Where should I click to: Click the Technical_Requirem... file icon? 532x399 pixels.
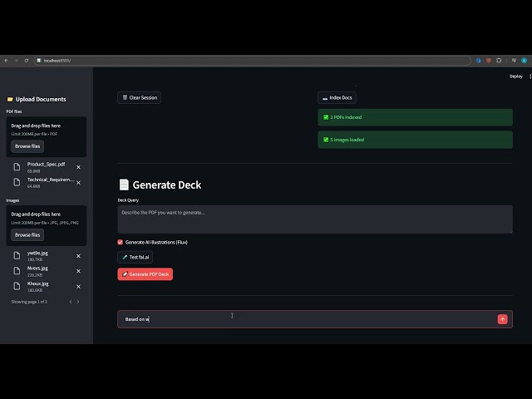[17, 182]
